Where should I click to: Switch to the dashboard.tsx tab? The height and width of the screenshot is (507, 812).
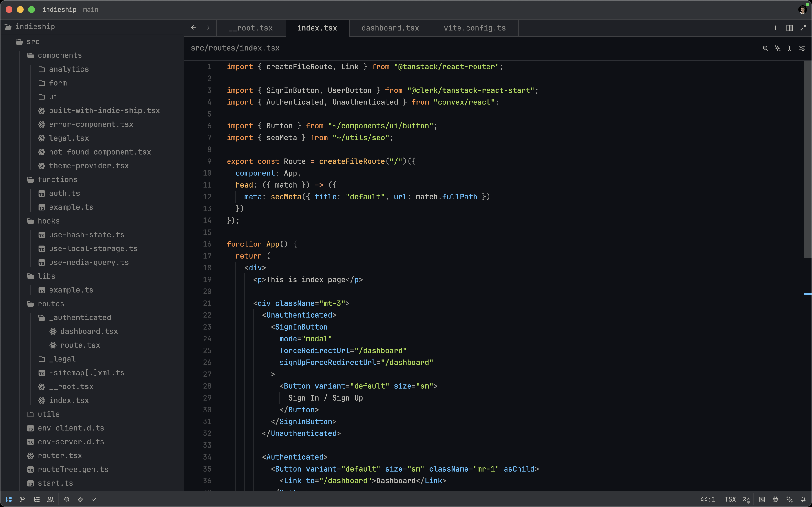coord(390,28)
